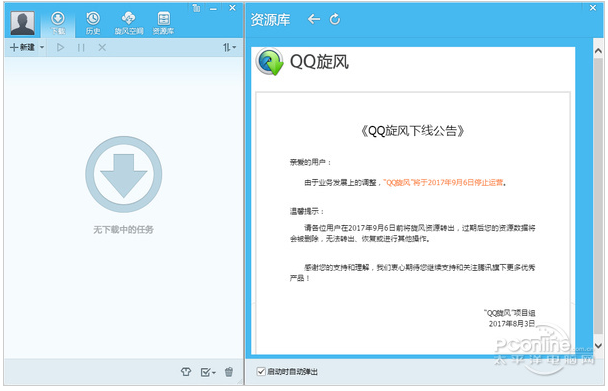Open the user avatar profile
Image resolution: width=608 pixels, height=391 pixels.
click(x=22, y=23)
